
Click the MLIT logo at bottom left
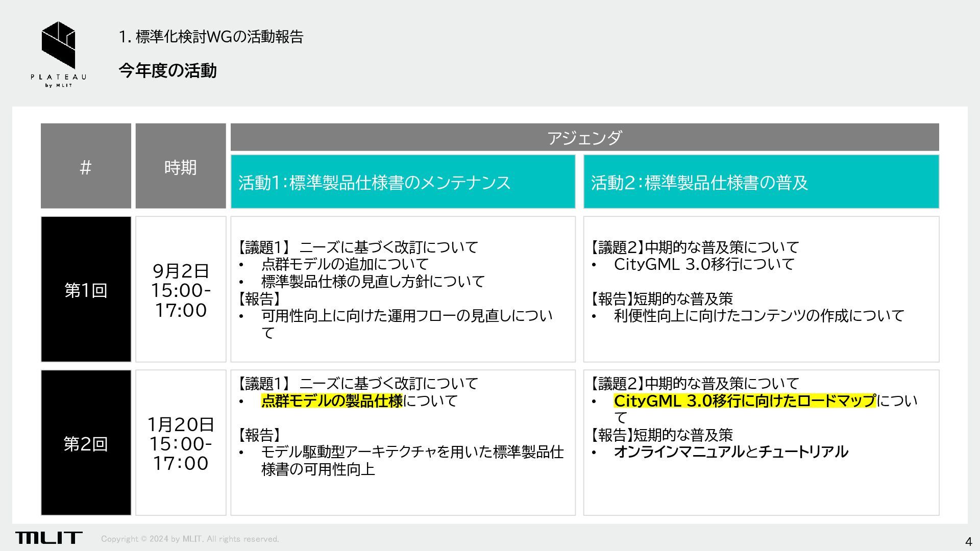[x=48, y=538]
